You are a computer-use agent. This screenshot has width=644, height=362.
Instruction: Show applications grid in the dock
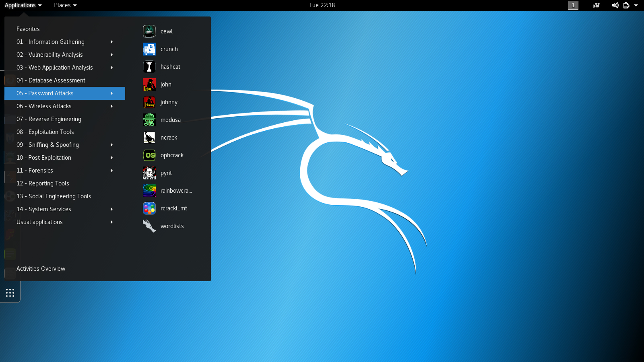(10, 293)
